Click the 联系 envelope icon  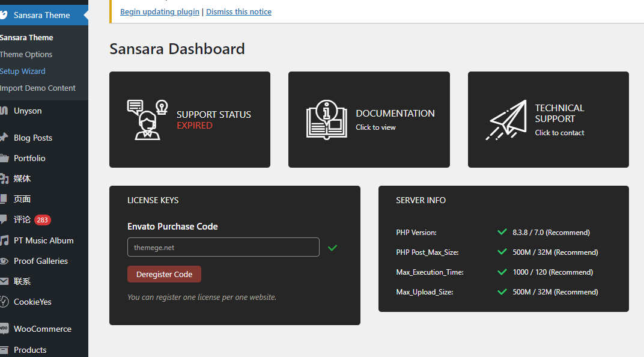(x=4, y=281)
